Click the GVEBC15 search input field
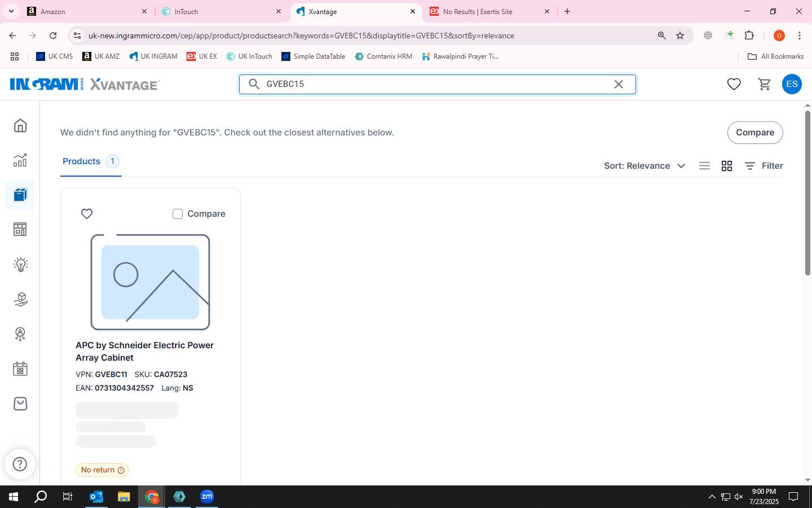This screenshot has width=812, height=508. point(437,84)
